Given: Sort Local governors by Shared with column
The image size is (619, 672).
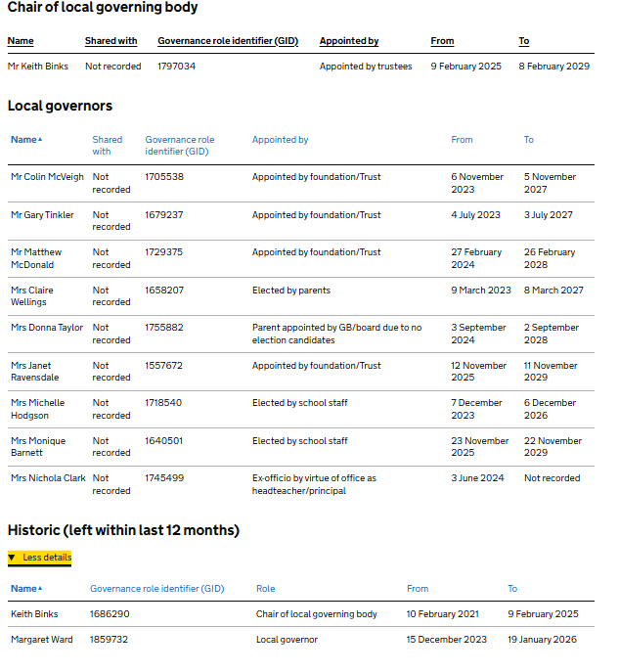Looking at the screenshot, I should pyautogui.click(x=107, y=146).
